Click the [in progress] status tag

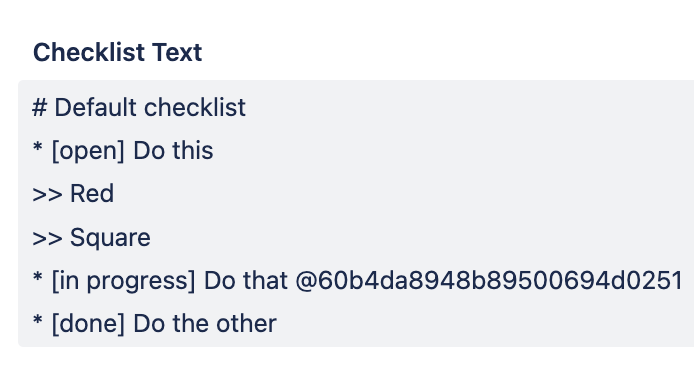(123, 281)
